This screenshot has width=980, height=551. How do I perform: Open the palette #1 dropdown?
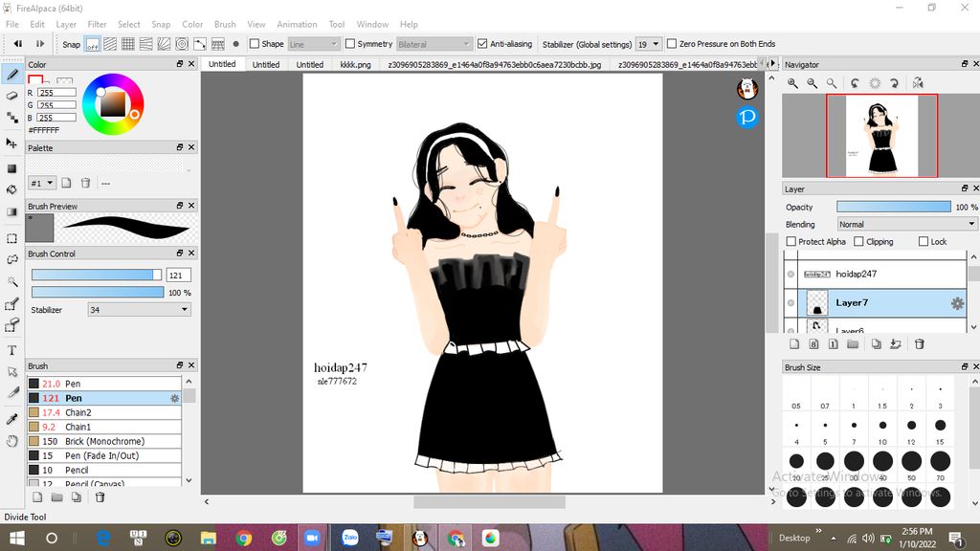[x=42, y=183]
